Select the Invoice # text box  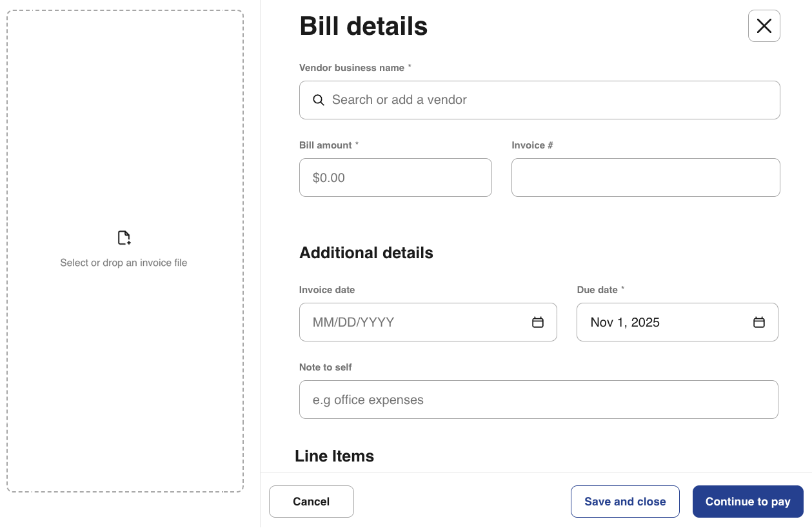(x=645, y=178)
